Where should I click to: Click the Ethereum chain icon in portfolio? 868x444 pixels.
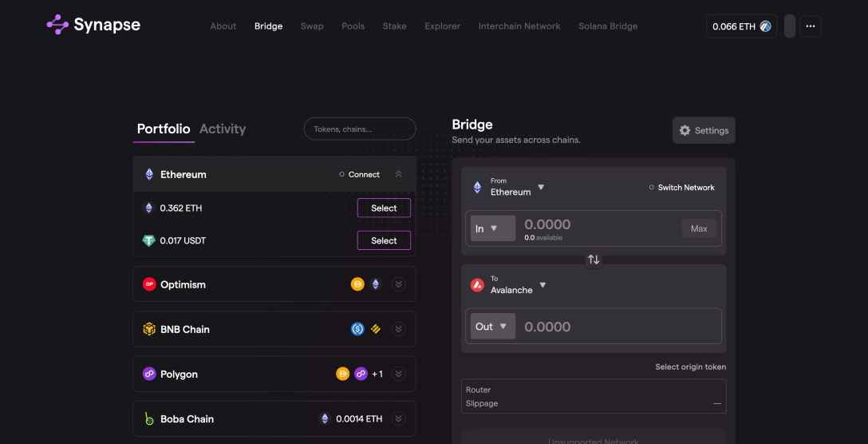click(x=149, y=174)
